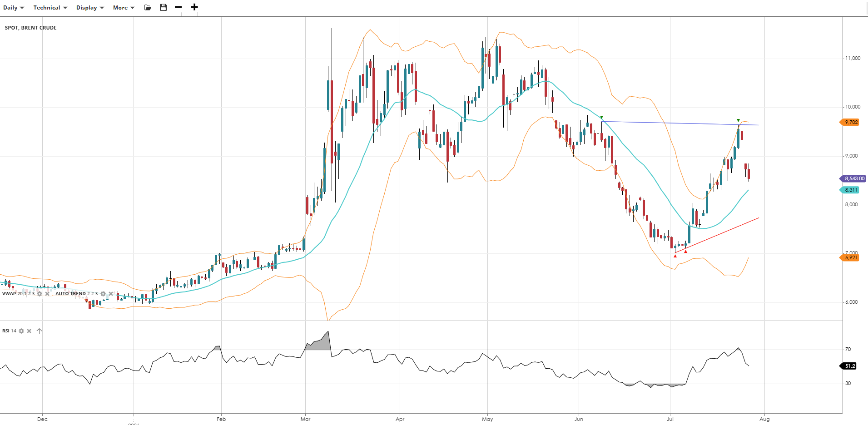Select the 51.2 RSI value tag
868x425 pixels.
(x=848, y=366)
